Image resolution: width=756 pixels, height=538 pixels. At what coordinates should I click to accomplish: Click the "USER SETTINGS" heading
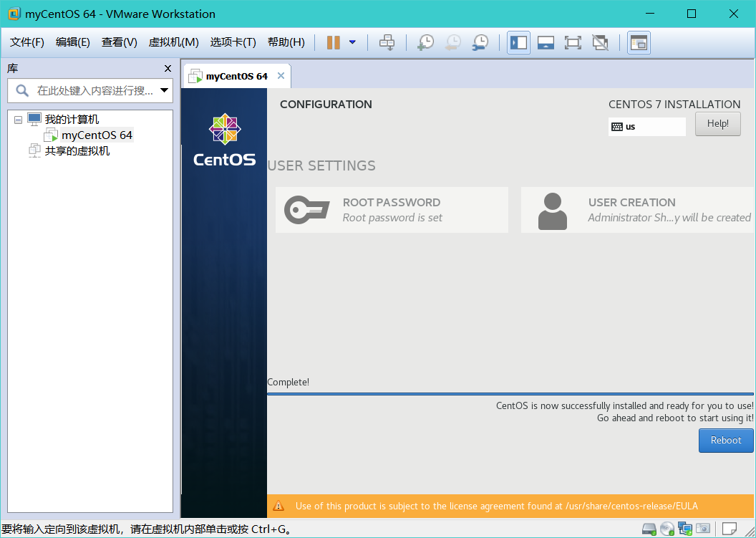point(321,165)
